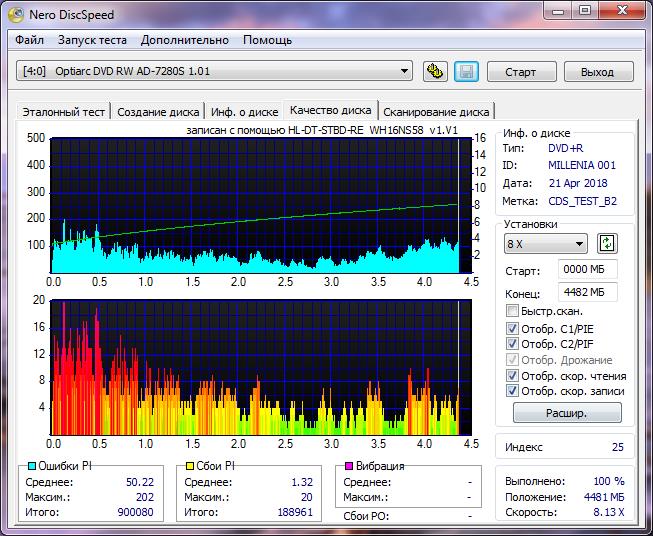Switch to the Сканирование диска tab

coord(435,112)
